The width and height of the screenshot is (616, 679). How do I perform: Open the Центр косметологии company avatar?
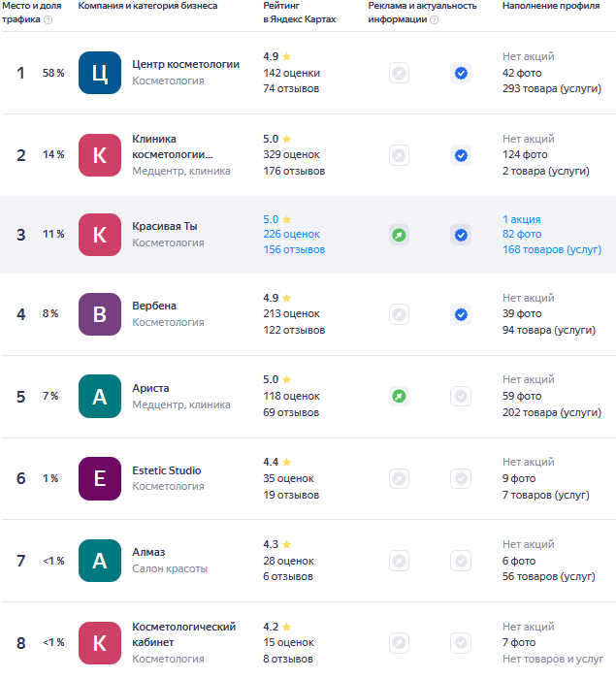point(100,73)
